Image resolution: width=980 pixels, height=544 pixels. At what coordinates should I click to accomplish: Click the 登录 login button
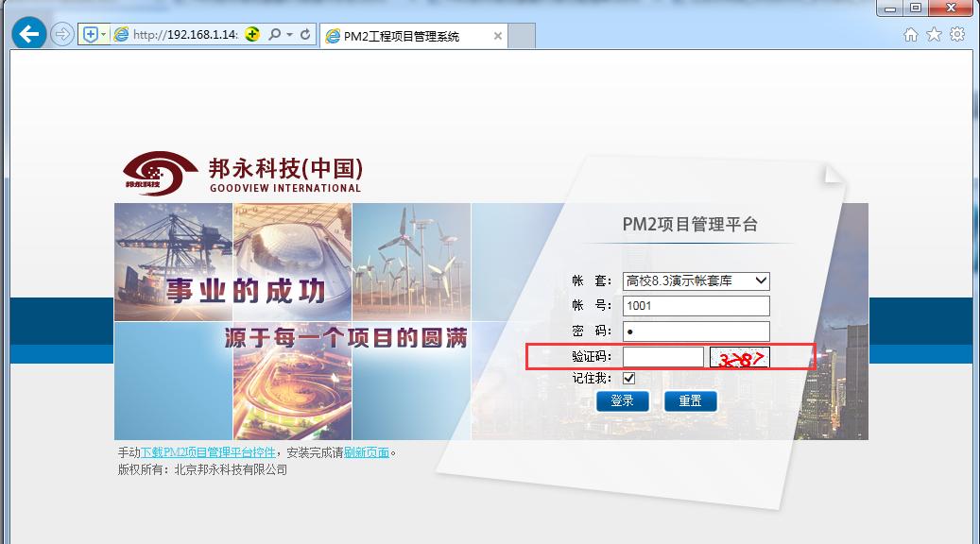[x=622, y=401]
